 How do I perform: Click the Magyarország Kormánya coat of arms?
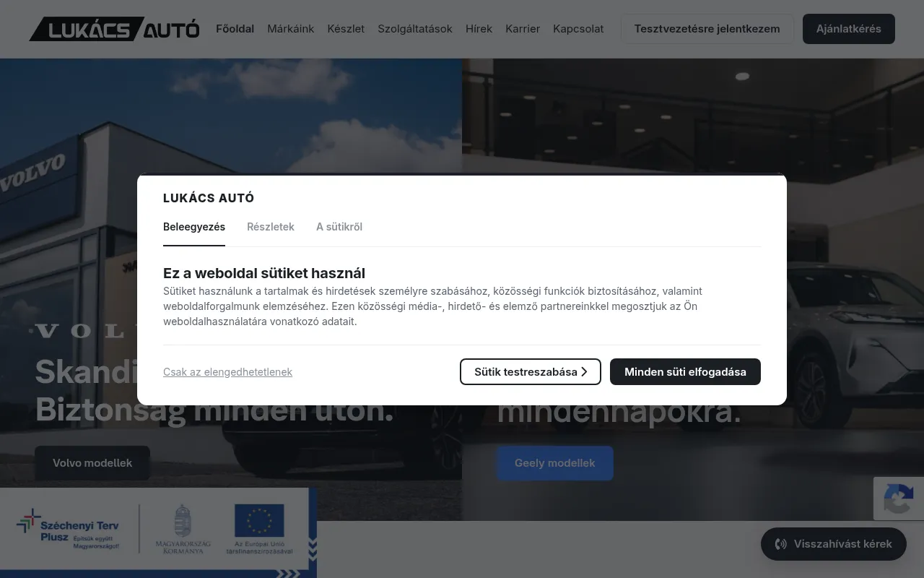point(183,530)
